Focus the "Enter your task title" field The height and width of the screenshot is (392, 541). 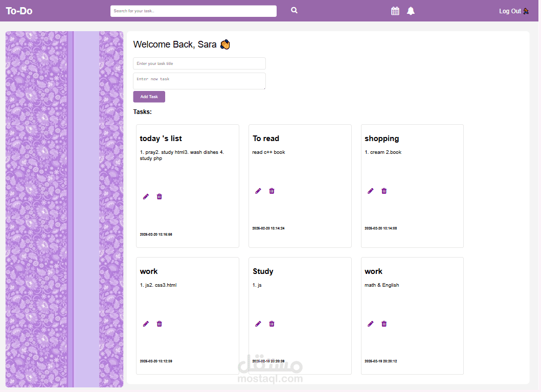(x=199, y=63)
